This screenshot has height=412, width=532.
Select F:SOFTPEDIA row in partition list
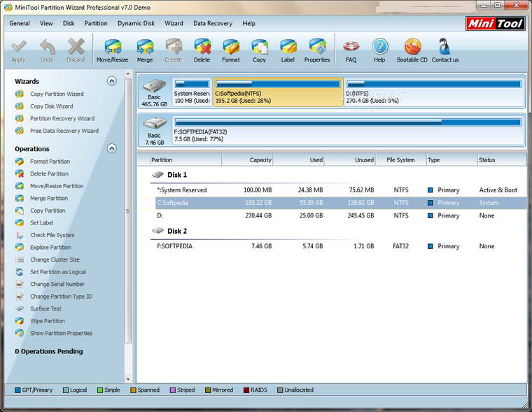(x=341, y=246)
